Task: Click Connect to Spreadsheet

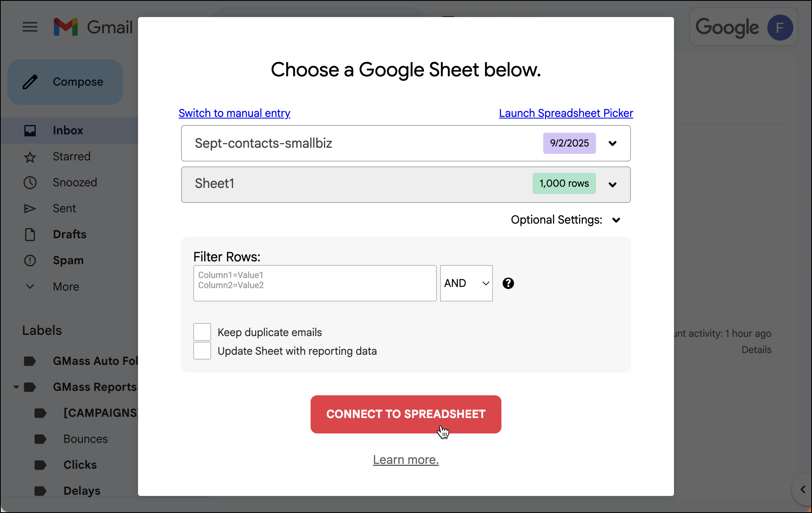Action: (x=406, y=414)
